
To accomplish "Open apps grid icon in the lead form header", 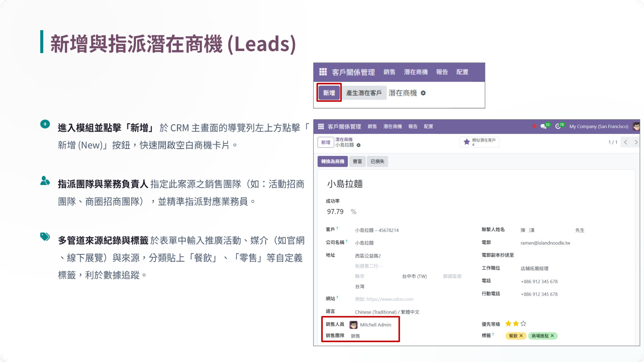I will pyautogui.click(x=321, y=127).
